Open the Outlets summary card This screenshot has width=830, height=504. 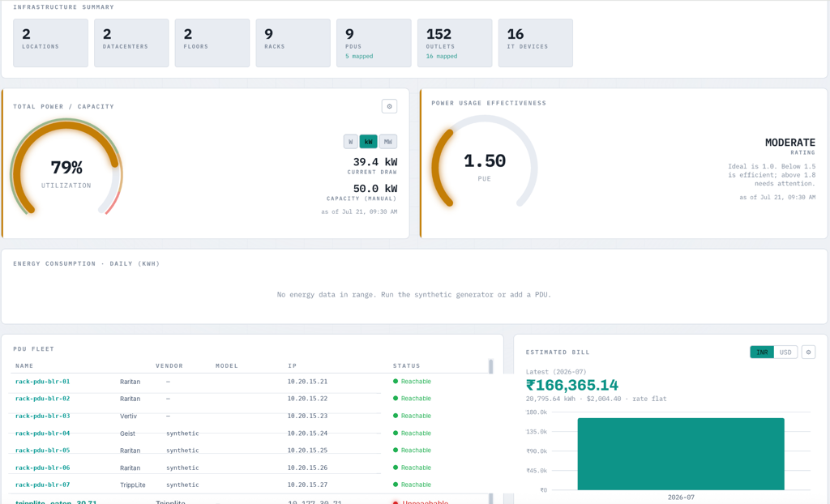coord(455,43)
